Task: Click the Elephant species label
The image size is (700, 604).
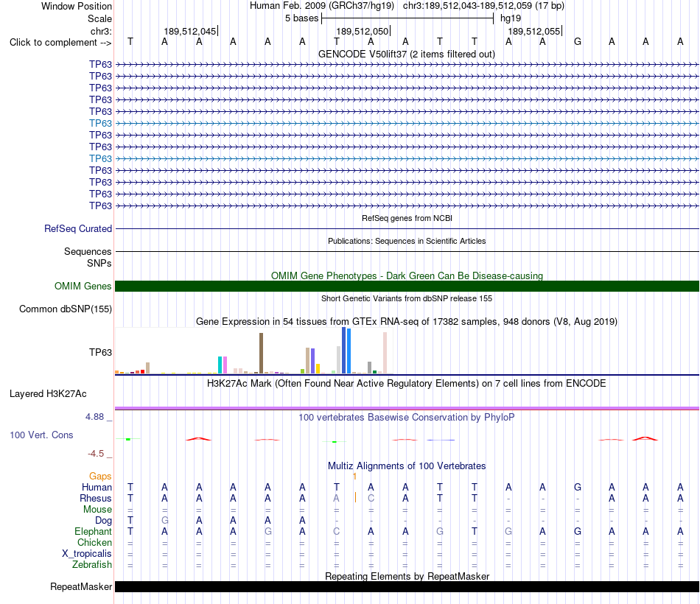Action: click(93, 531)
